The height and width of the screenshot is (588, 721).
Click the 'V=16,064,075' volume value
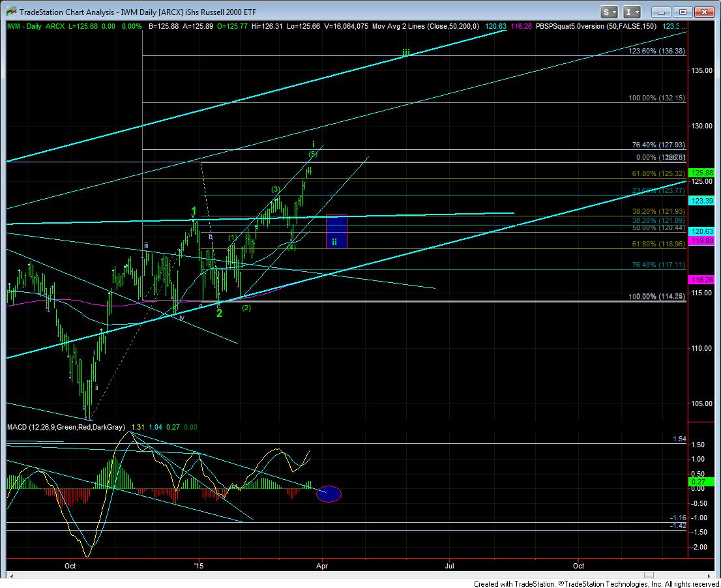[346, 26]
